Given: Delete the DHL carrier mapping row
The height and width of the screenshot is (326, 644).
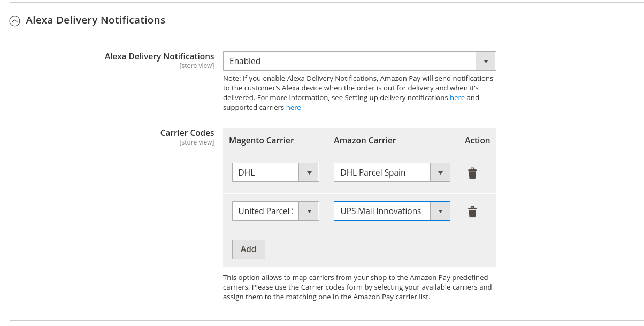Looking at the screenshot, I should 472,173.
